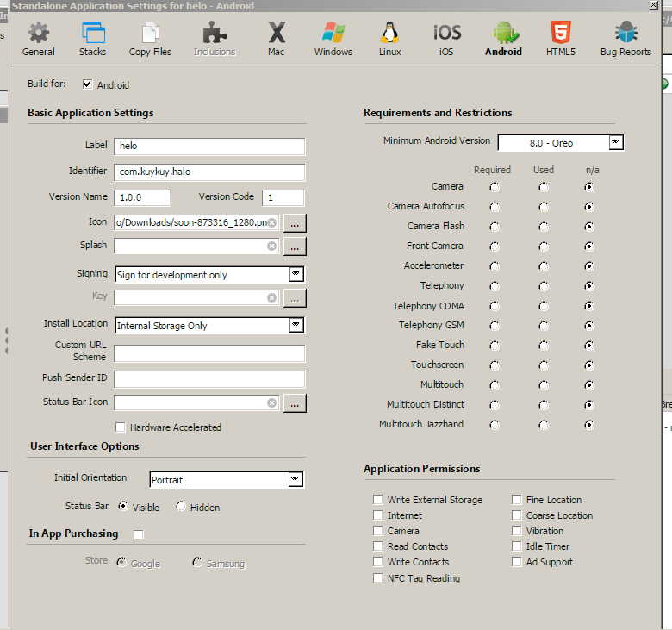Expand the Initial Orientation dropdown
Viewport: 672px width, 630px height.
[x=296, y=479]
